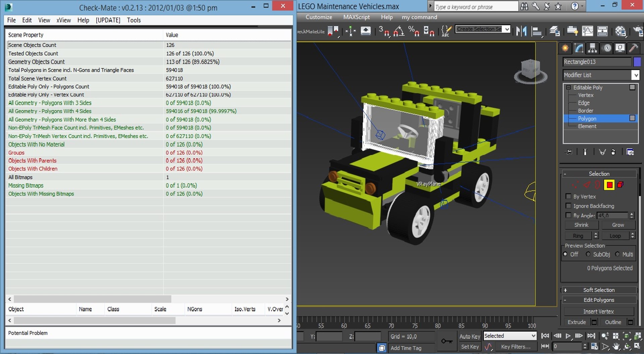This screenshot has width=644, height=354.
Task: Open Check-Mate xView menu
Action: pos(63,20)
